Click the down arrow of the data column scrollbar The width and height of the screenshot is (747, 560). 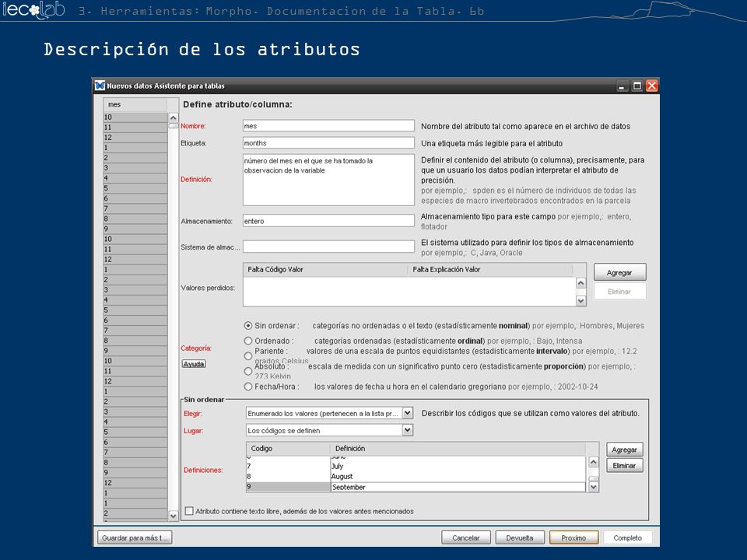174,515
